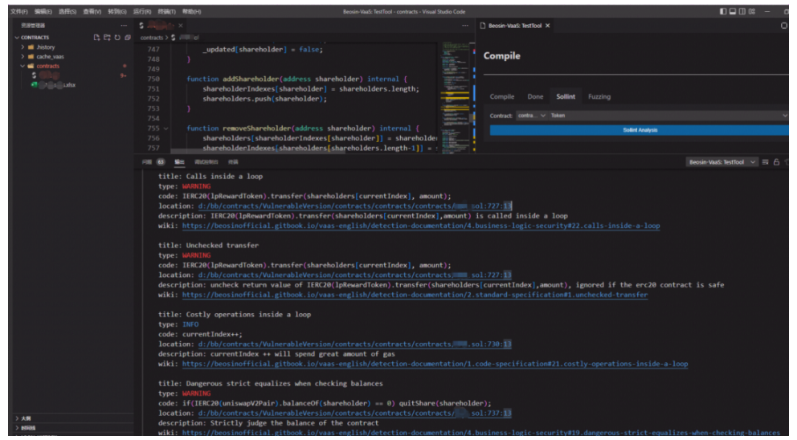Click the file icon on TestTool tab
The height and width of the screenshot is (440, 797).
(483, 25)
